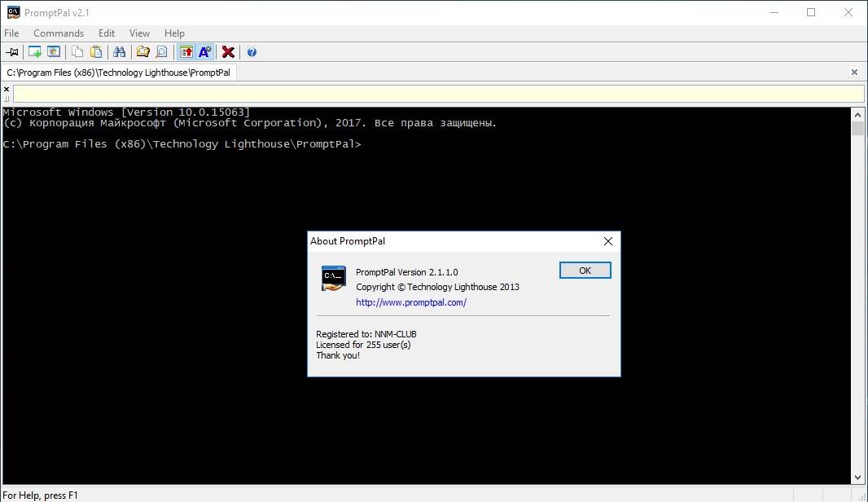This screenshot has height=502, width=868.
Task: Click OK in About PromptPal dialog
Action: [585, 271]
